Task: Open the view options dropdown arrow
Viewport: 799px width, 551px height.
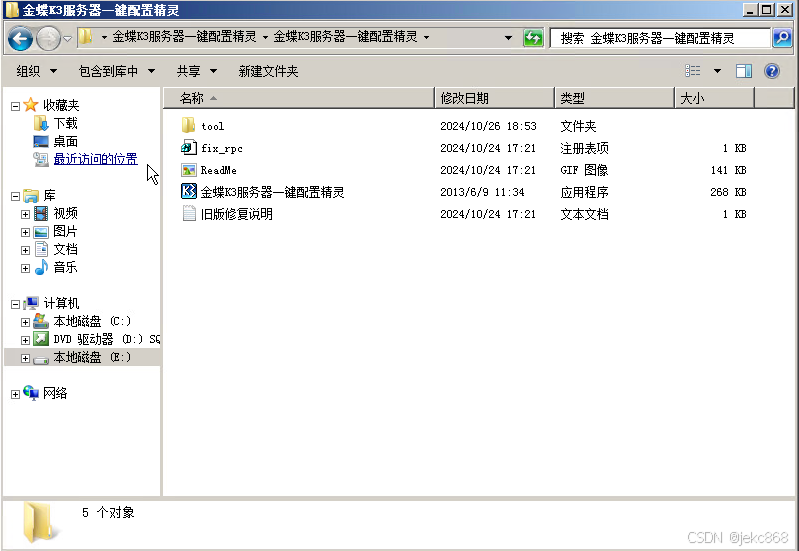Action: coord(717,71)
